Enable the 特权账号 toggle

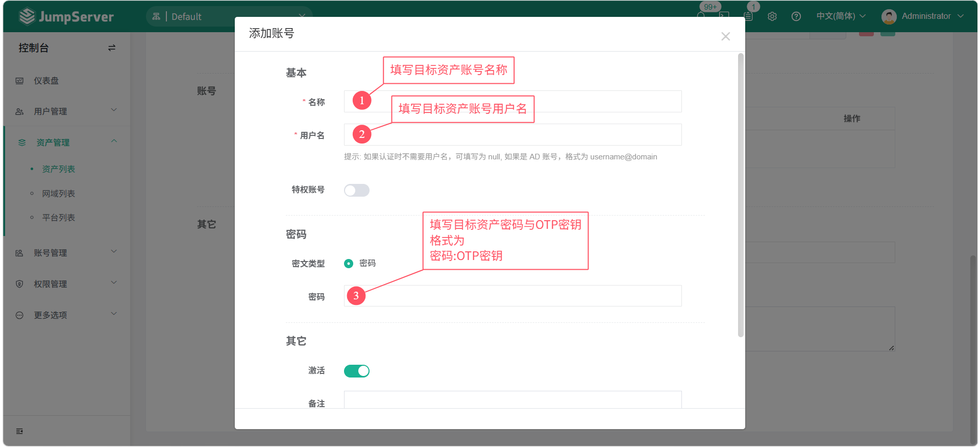click(356, 190)
